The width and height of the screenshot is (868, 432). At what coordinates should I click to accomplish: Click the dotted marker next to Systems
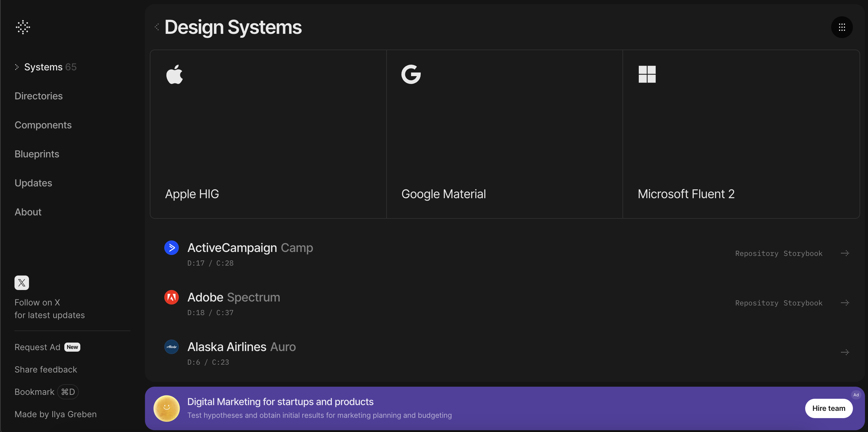[17, 67]
